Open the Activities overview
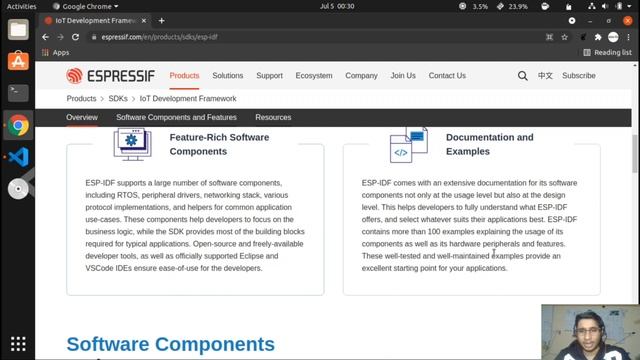 [x=22, y=6]
